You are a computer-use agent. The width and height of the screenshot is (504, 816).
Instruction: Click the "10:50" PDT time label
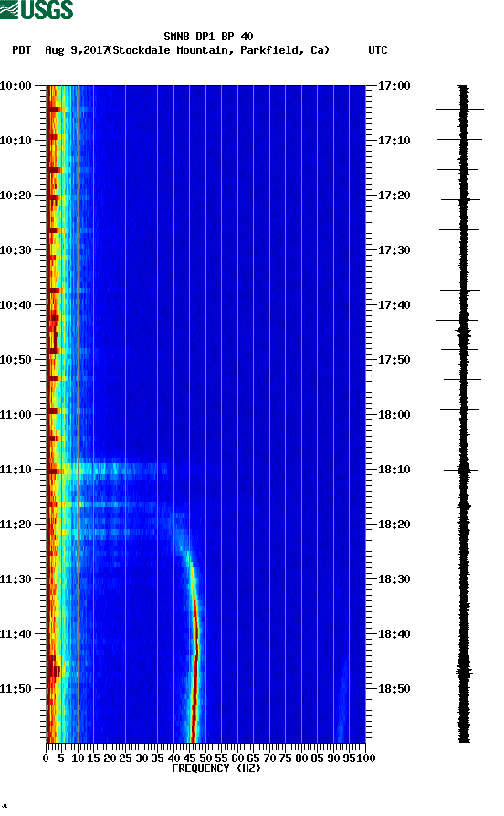click(x=16, y=360)
